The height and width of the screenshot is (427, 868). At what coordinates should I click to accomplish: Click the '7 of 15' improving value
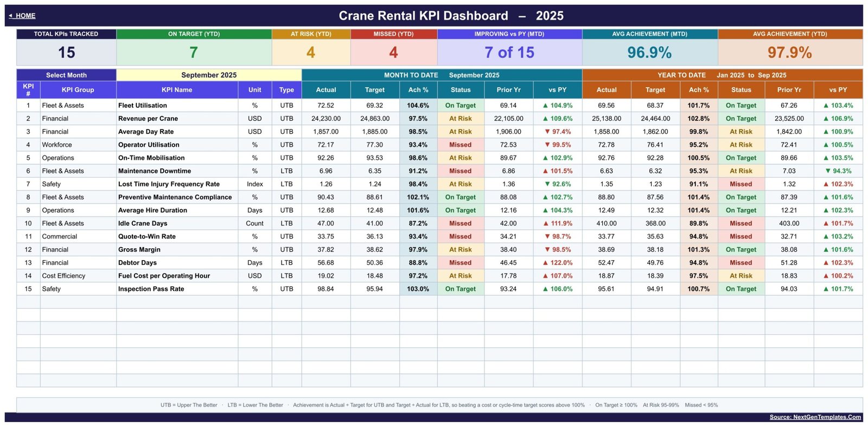pyautogui.click(x=509, y=53)
